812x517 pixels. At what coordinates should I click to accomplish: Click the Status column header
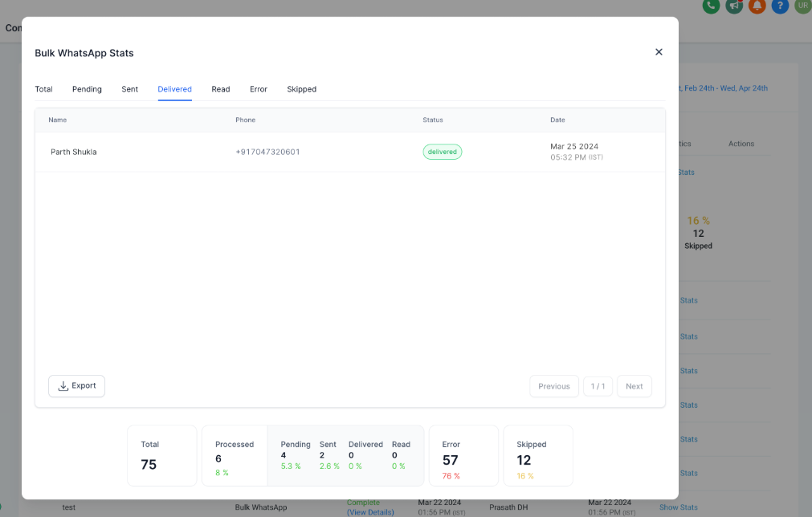[433, 120]
